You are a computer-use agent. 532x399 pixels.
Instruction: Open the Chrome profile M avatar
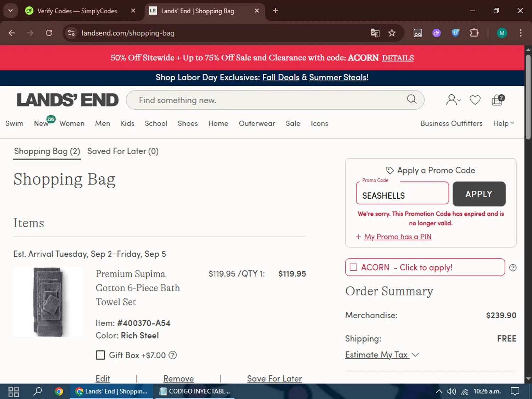point(501,33)
